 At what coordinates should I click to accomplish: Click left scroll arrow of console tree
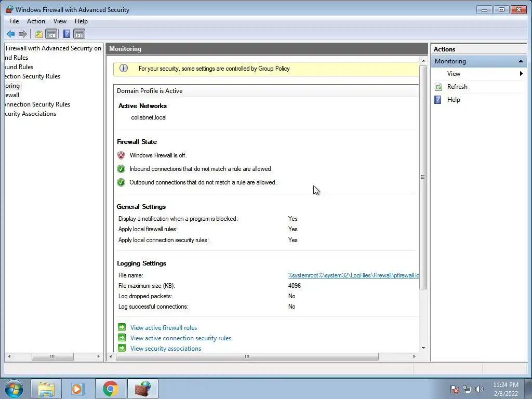[x=9, y=356]
